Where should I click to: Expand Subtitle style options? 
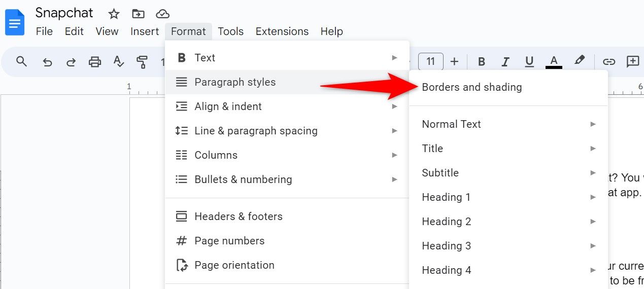509,173
